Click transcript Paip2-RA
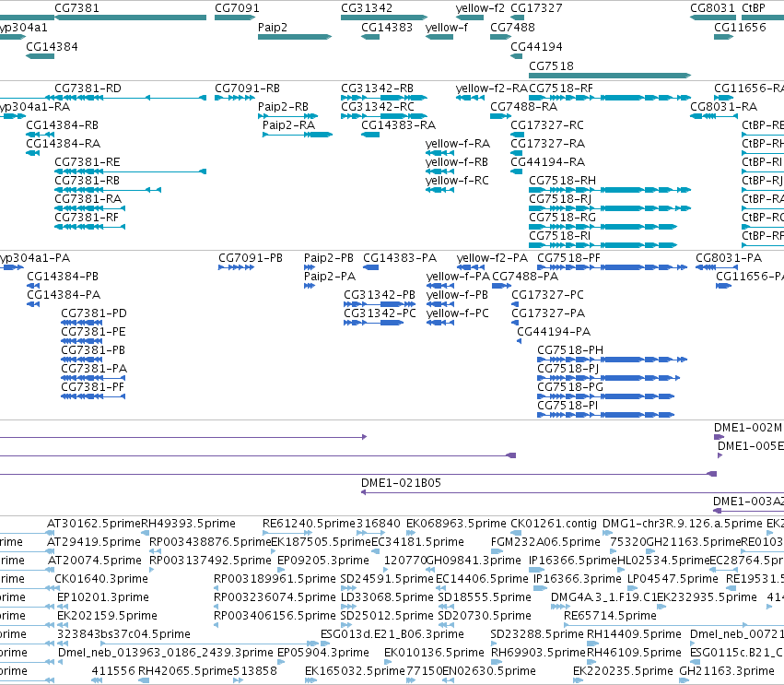784x685 pixels. tap(288, 125)
